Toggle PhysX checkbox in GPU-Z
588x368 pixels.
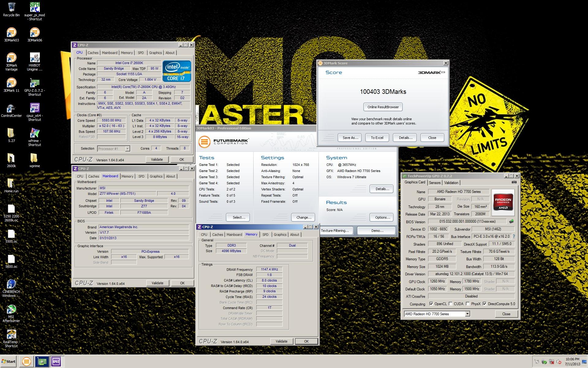[468, 304]
